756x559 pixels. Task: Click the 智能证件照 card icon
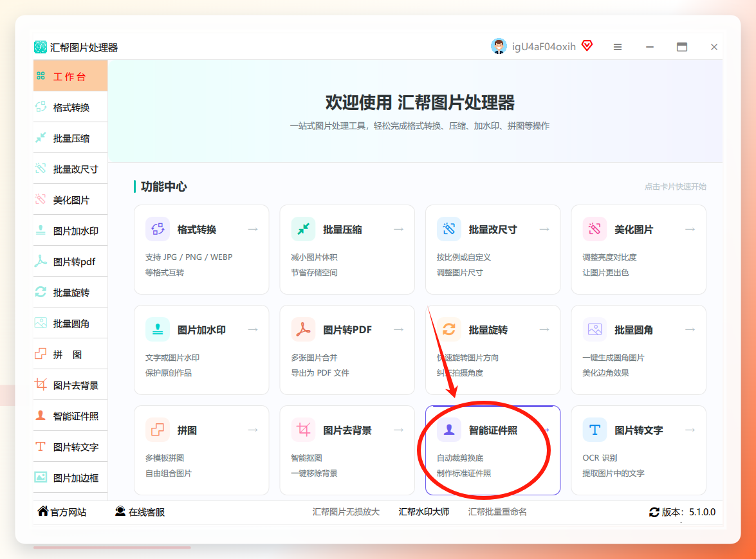(449, 429)
